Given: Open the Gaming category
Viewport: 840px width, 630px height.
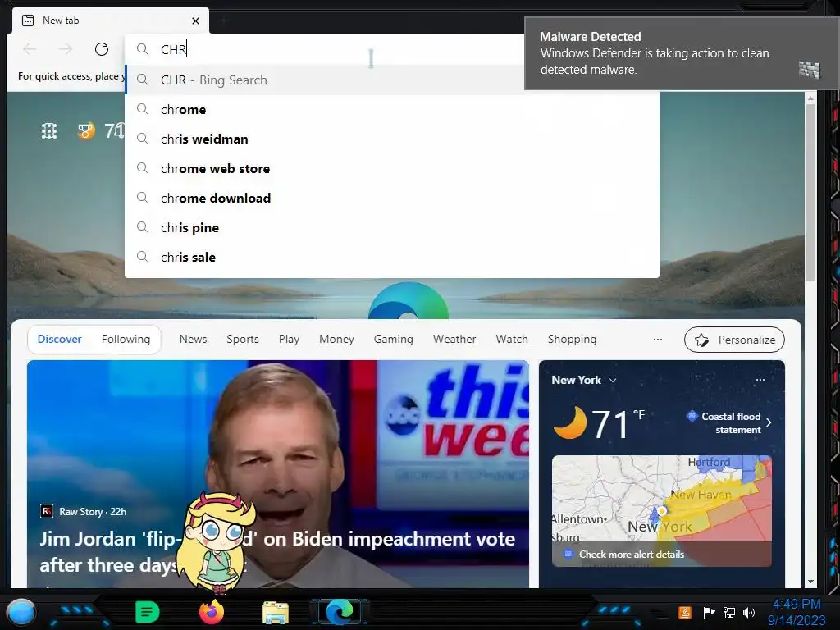Looking at the screenshot, I should click(x=393, y=339).
